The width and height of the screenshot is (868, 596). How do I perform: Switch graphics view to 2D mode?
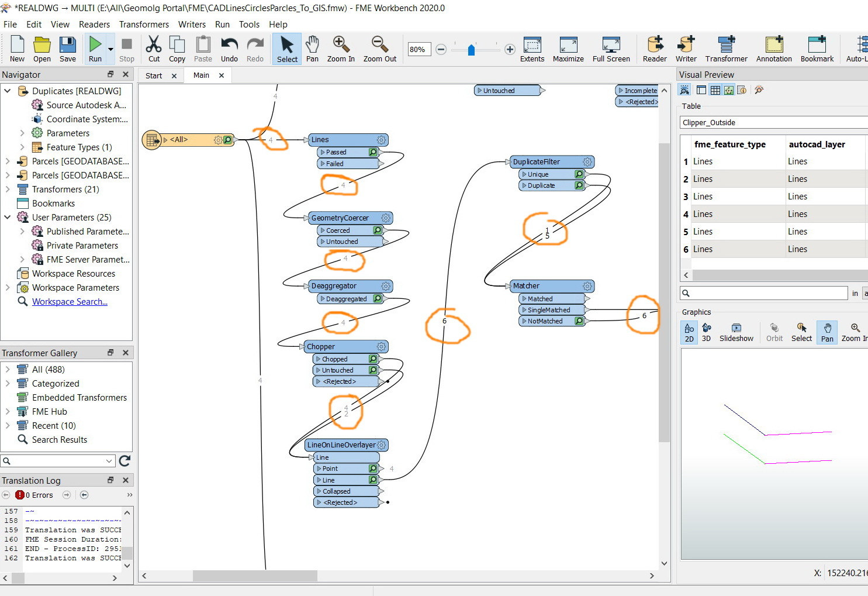point(689,332)
